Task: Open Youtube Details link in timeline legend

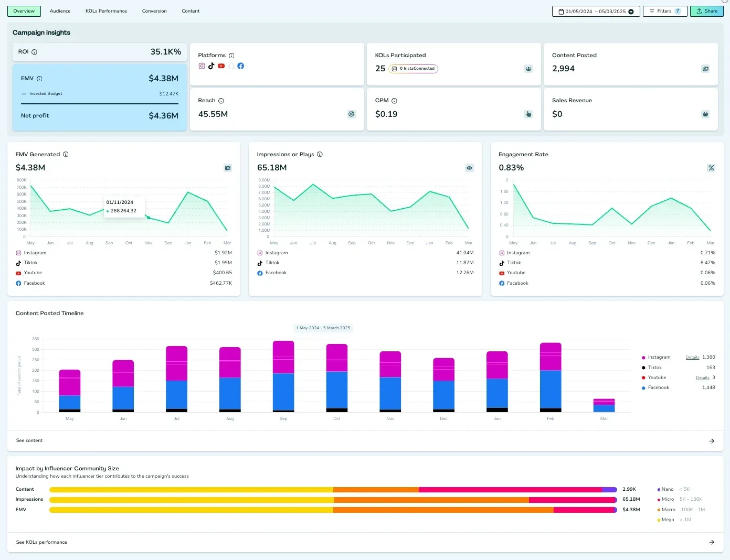Action: click(703, 378)
